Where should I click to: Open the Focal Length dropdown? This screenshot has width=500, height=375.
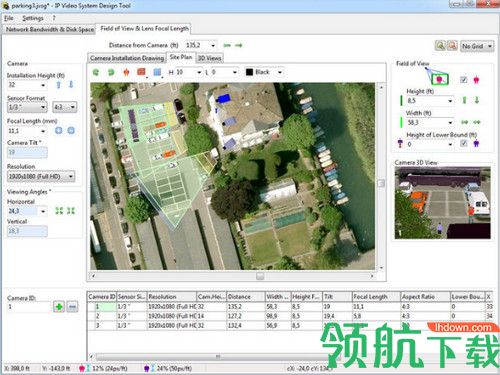[x=43, y=131]
